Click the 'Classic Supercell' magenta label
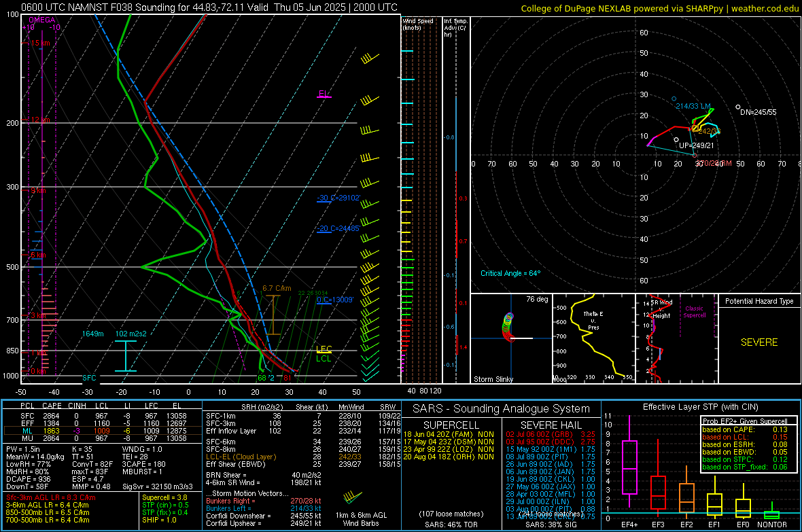Viewport: 802px width, 532px height. point(695,312)
